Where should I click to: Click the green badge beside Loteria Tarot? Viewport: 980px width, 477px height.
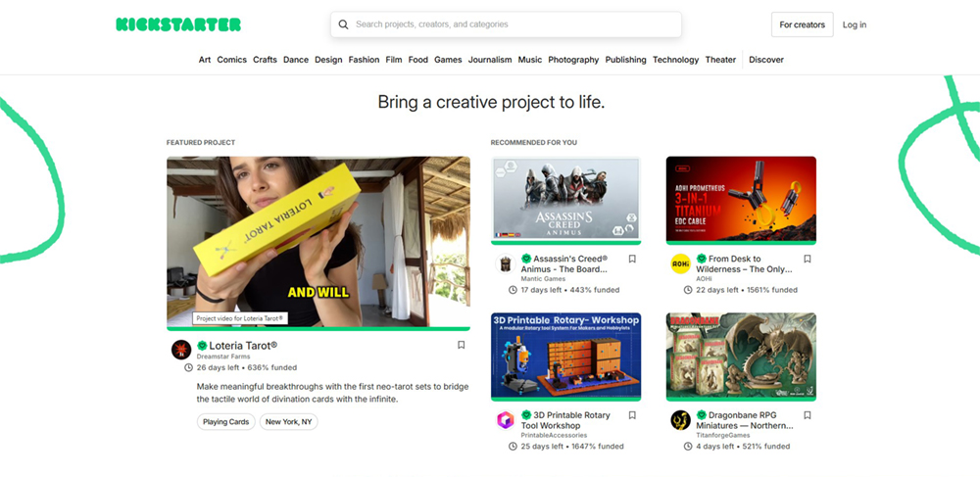[x=202, y=346]
